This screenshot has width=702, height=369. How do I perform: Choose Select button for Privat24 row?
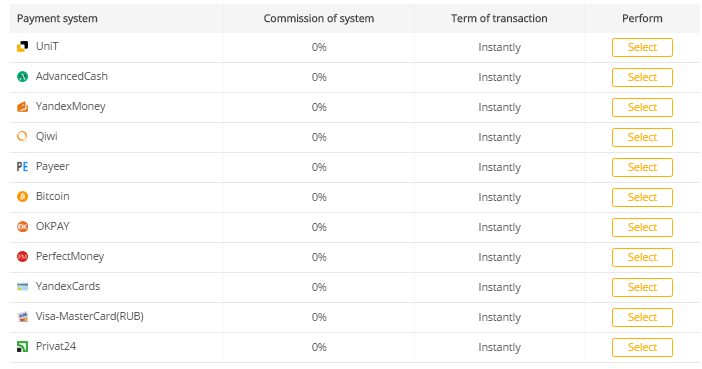642,348
